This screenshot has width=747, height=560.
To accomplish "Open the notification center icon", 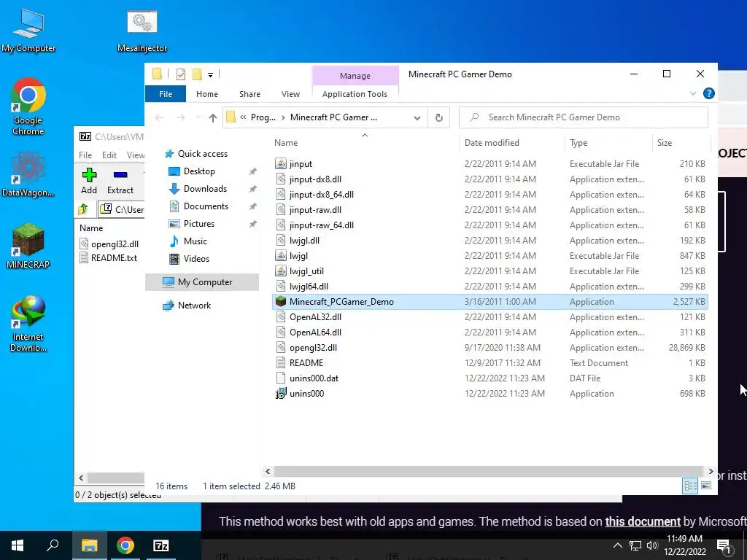I will 724,545.
